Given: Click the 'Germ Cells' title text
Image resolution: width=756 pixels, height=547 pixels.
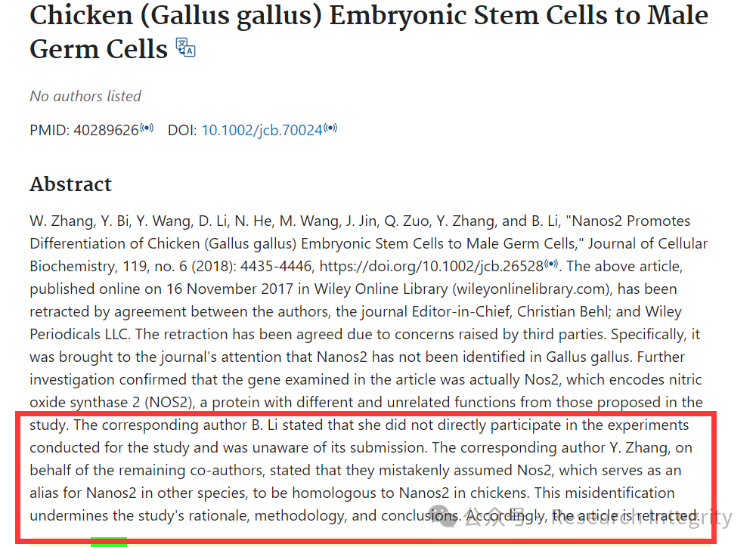Looking at the screenshot, I should pos(99,49).
